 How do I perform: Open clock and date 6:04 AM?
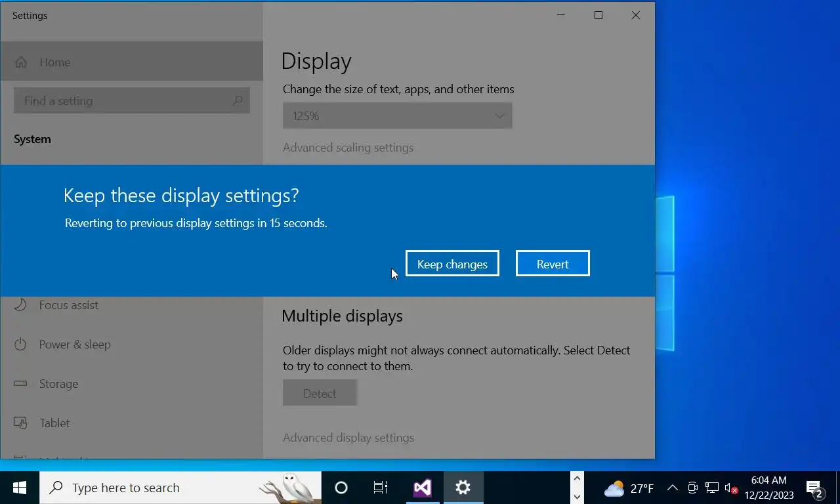tap(769, 488)
